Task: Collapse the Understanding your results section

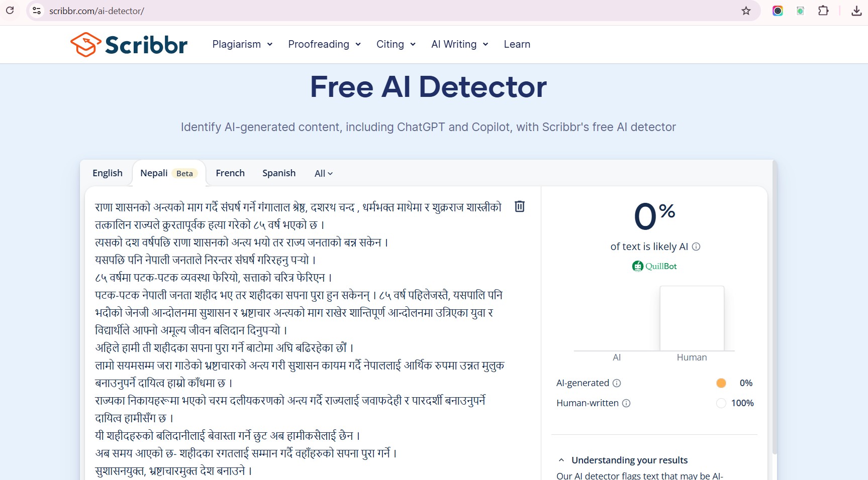Action: click(x=561, y=460)
